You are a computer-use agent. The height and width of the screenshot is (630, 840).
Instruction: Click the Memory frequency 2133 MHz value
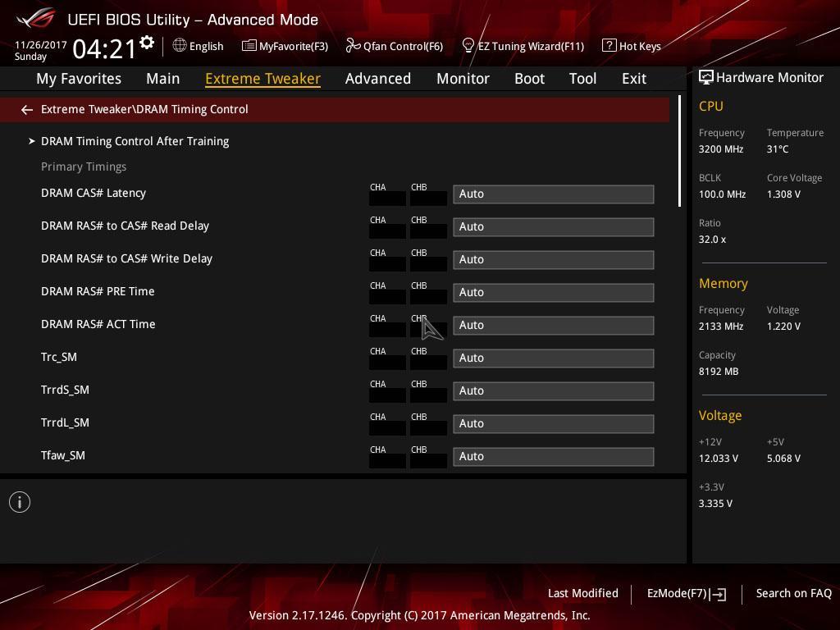(x=720, y=326)
